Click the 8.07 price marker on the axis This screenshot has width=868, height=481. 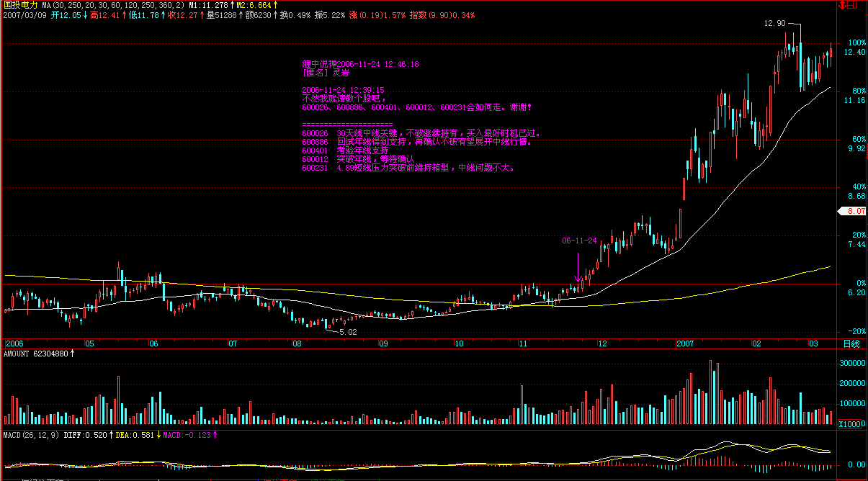[854, 212]
